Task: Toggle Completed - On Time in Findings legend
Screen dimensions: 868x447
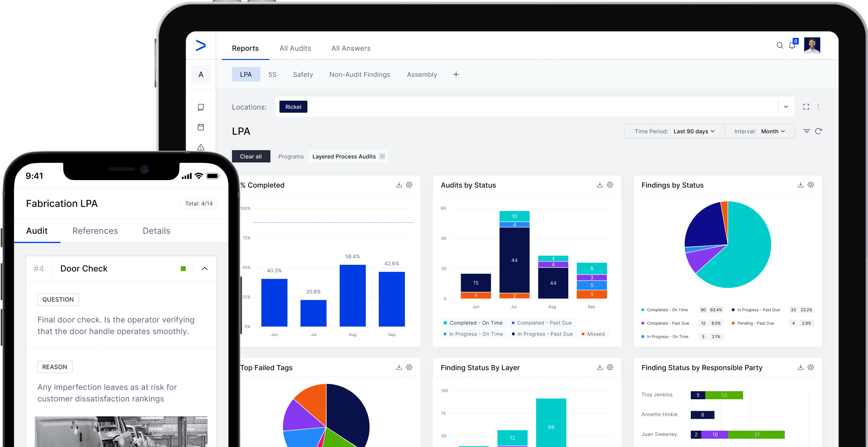Action: [664, 310]
